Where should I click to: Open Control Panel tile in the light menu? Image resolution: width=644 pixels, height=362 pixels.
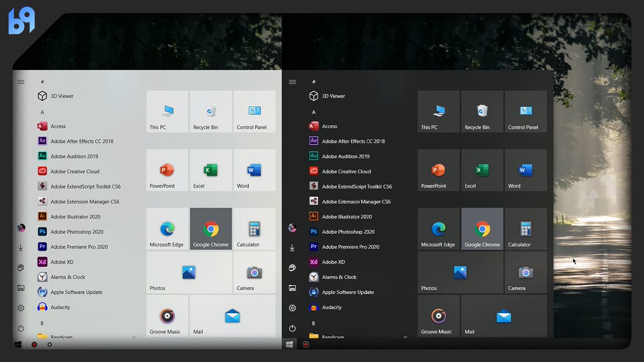pos(254,112)
